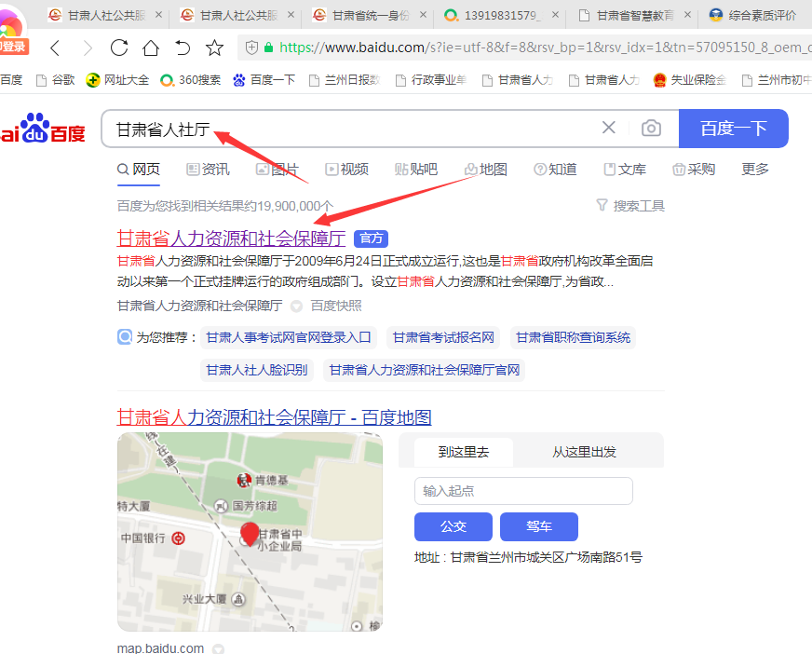This screenshot has height=654, width=812.
Task: Switch to the 综合素质评价 browser tab
Action: [753, 16]
